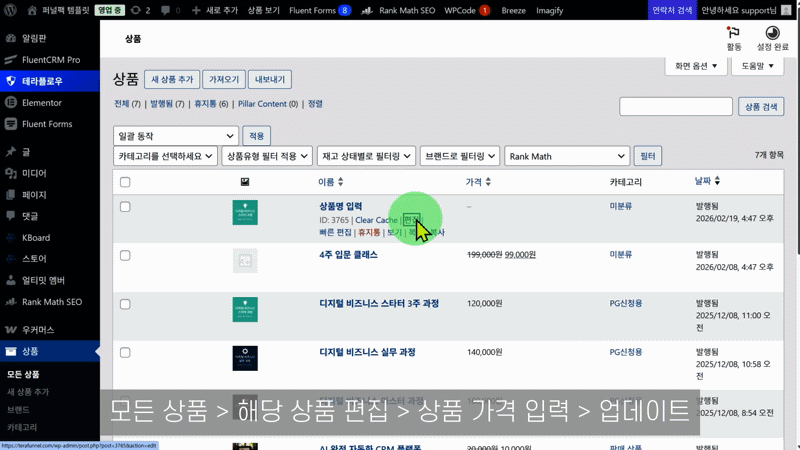Open Fluent Forms admin bar menu

pyautogui.click(x=320, y=10)
